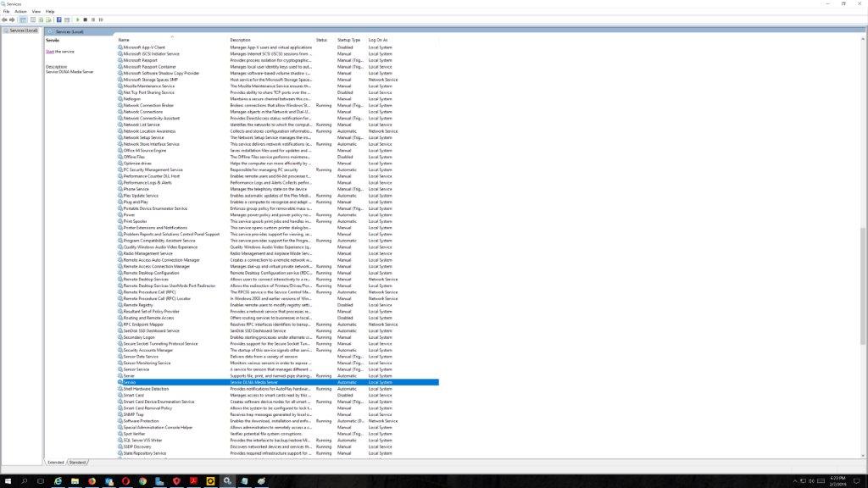Click the clock in the system tray

[837, 481]
